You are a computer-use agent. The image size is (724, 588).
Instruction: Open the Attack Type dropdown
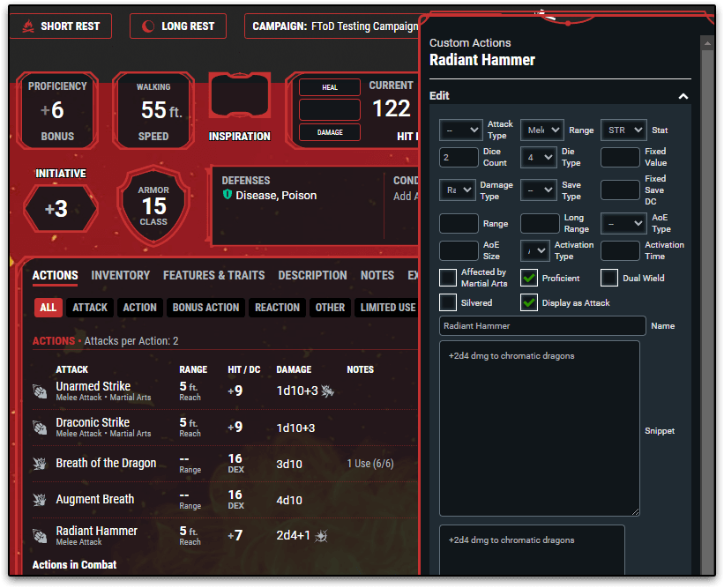coord(461,130)
